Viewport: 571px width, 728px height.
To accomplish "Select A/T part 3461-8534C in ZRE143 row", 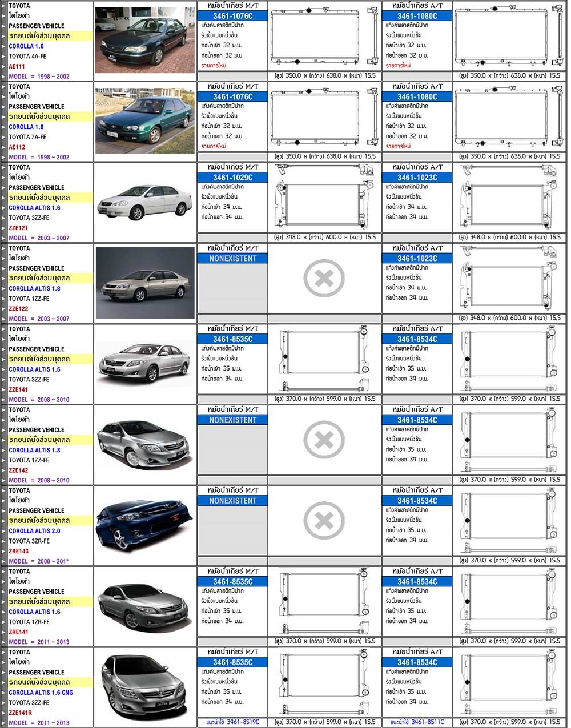I will (417, 501).
